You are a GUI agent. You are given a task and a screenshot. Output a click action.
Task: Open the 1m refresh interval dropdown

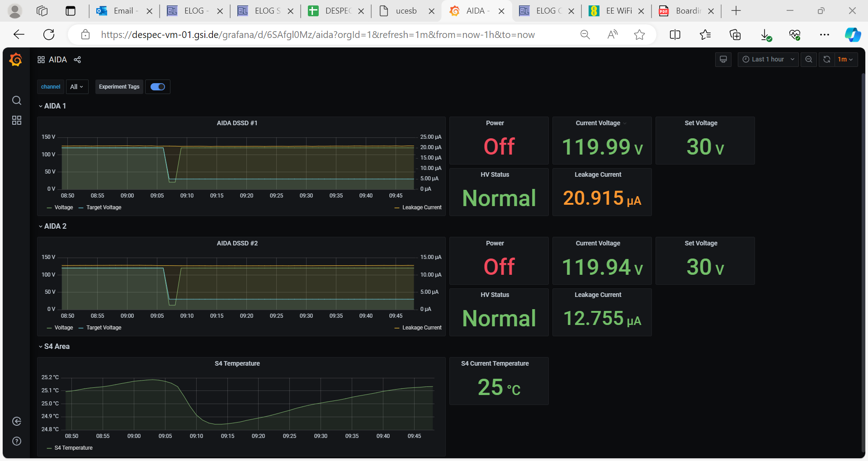pyautogui.click(x=845, y=59)
